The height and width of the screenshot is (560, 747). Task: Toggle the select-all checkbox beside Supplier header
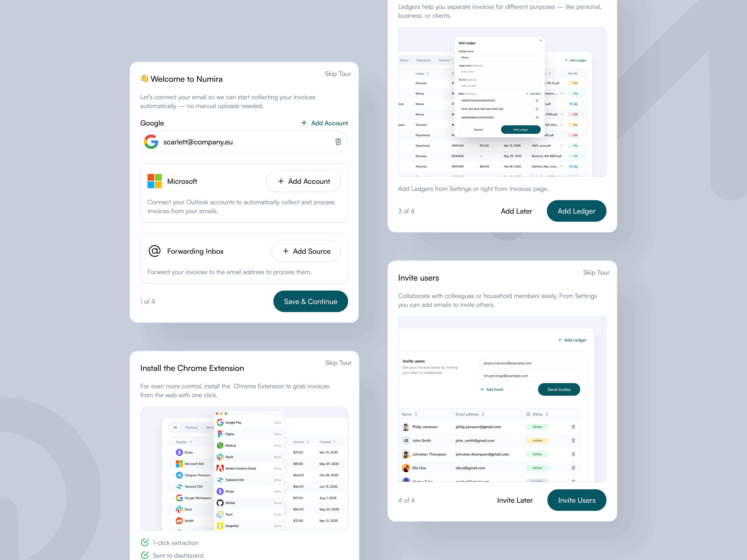click(173, 442)
